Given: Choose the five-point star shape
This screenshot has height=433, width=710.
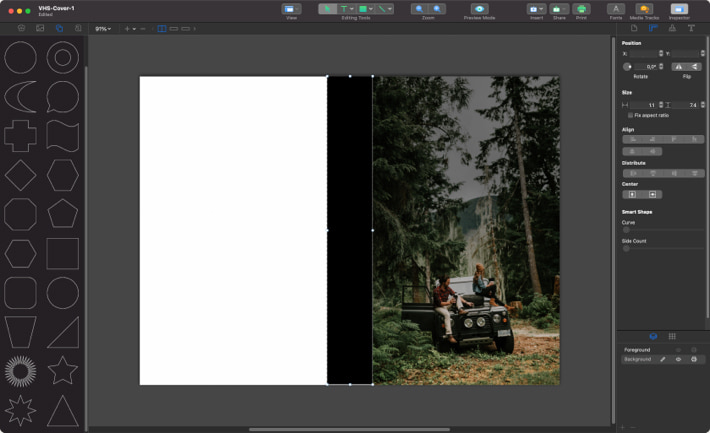Looking at the screenshot, I should (x=62, y=371).
